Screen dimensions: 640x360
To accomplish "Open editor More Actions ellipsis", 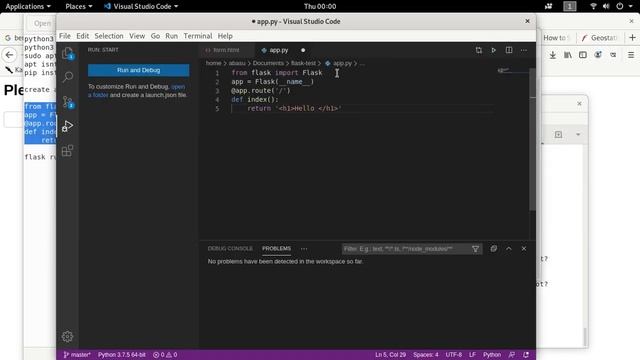I will 524,50.
